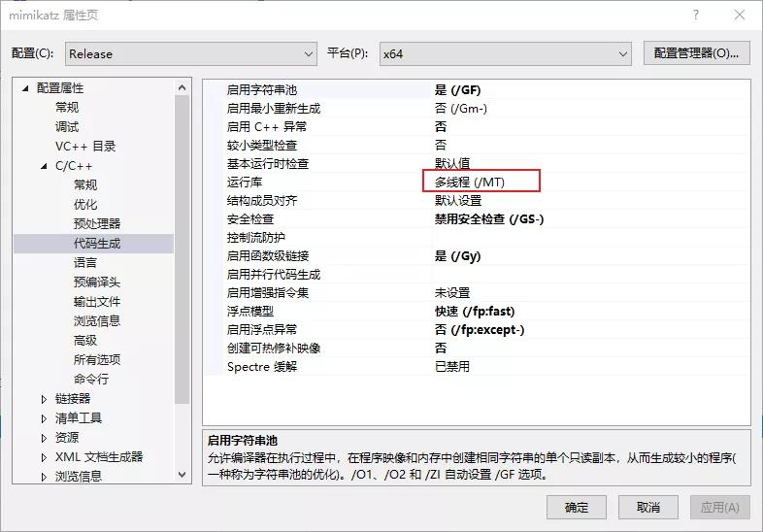Click the tree scrollbar up arrow
Viewport: 763px width, 532px height.
pyautogui.click(x=182, y=87)
